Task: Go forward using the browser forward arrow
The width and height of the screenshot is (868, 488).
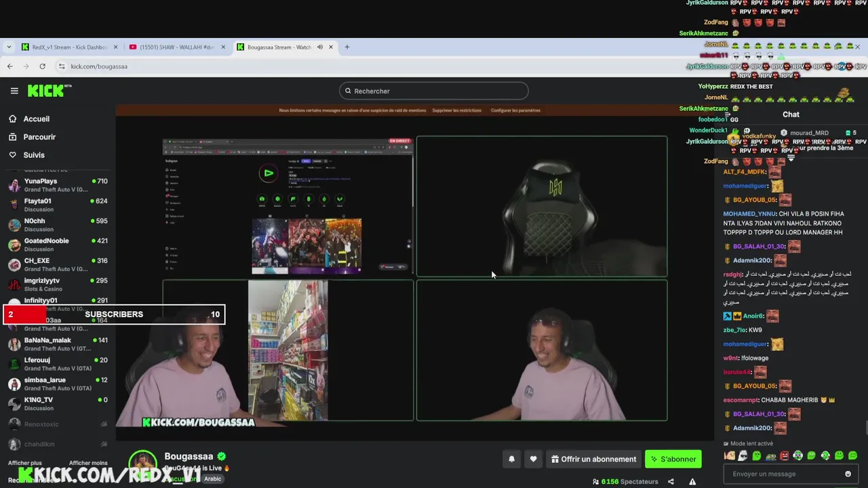Action: (x=26, y=66)
